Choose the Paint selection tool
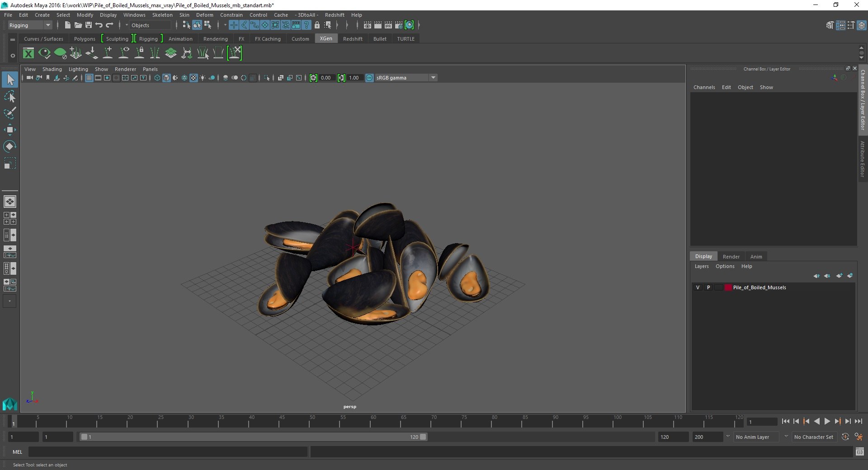This screenshot has height=470, width=868. [x=9, y=113]
